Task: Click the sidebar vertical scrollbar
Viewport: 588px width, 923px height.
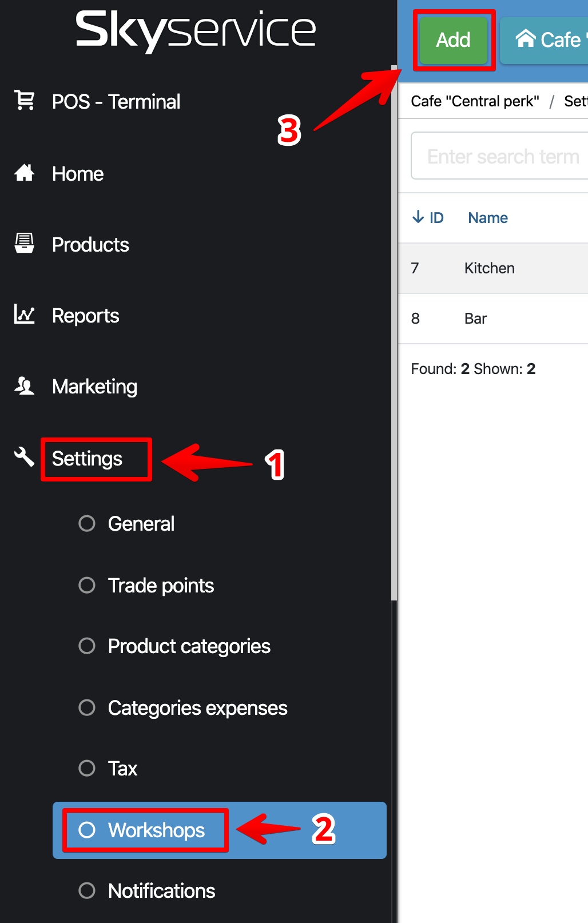Action: (x=394, y=332)
